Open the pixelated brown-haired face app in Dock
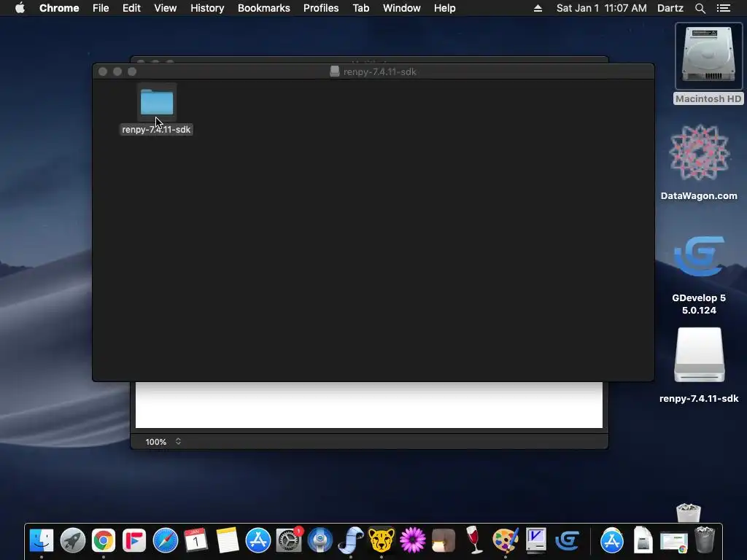 [x=444, y=540]
